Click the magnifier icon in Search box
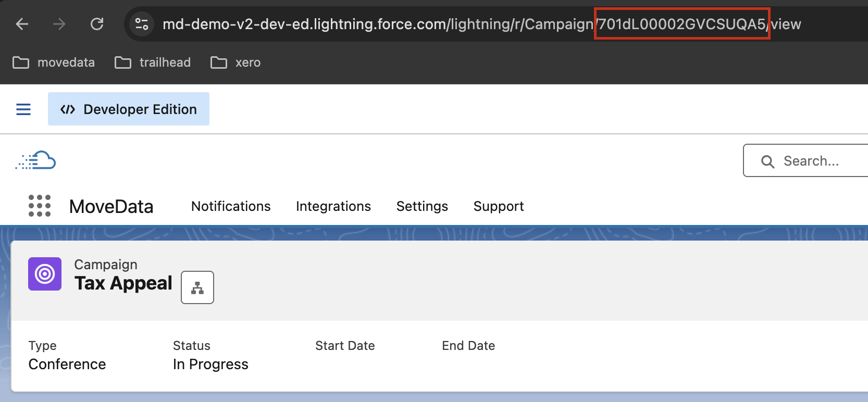 pos(767,161)
